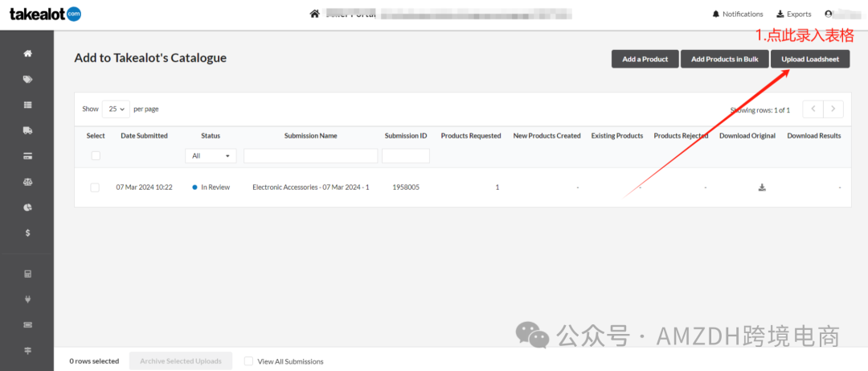Open the Status filter dropdown

[x=211, y=156]
